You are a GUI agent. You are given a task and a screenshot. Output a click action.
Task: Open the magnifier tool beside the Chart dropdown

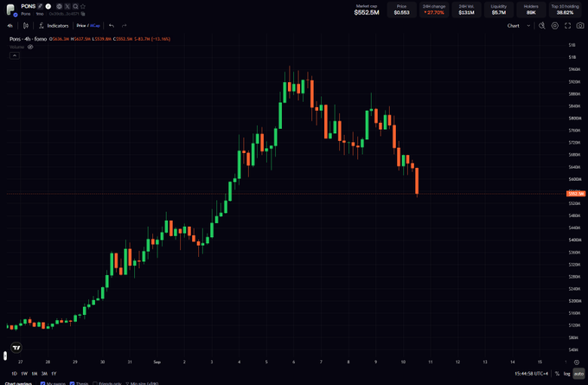542,25
